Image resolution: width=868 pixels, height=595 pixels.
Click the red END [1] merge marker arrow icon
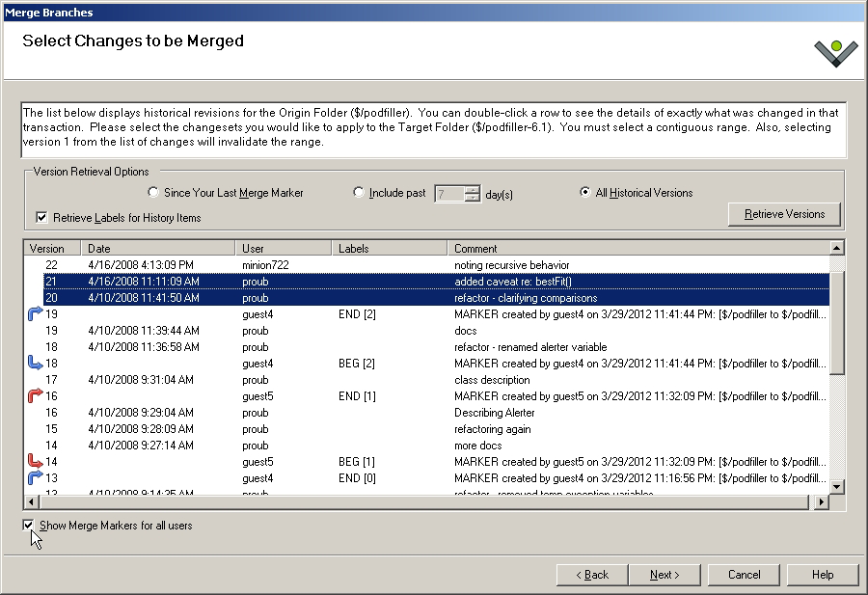click(x=36, y=396)
